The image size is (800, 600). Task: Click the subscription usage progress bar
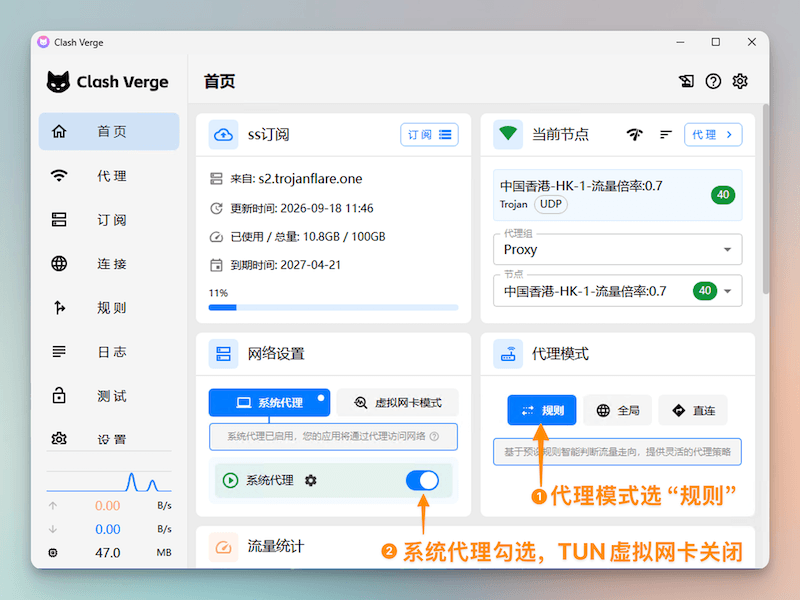point(333,308)
